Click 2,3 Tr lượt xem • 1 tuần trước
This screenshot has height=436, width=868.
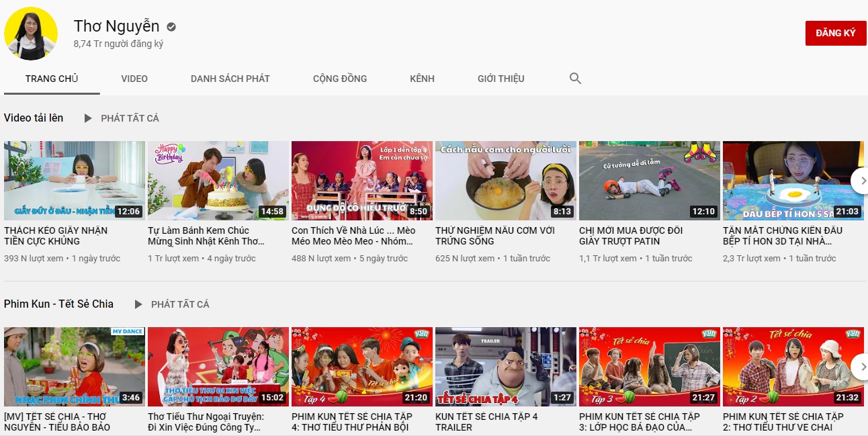tap(779, 259)
